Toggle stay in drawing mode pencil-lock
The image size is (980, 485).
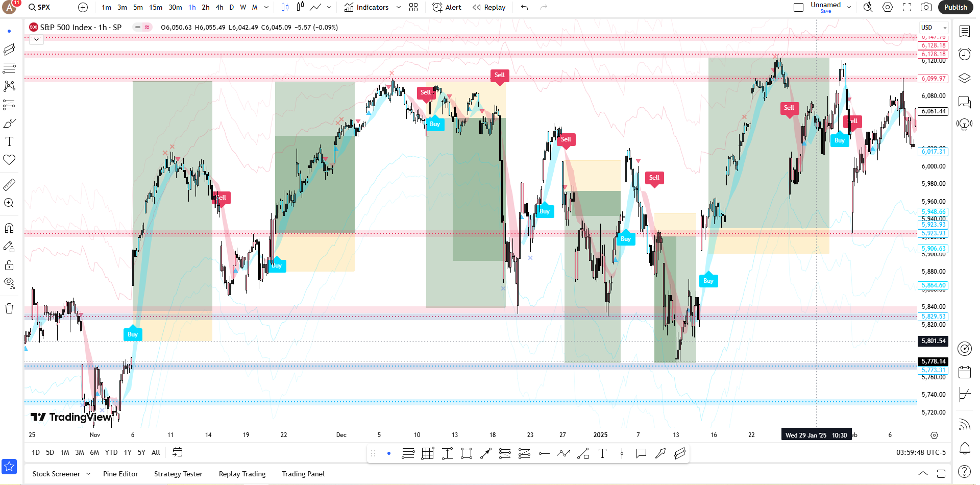tap(9, 247)
